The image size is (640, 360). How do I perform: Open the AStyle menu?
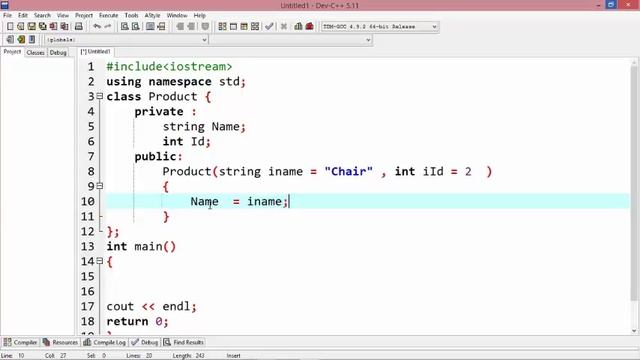(x=152, y=16)
